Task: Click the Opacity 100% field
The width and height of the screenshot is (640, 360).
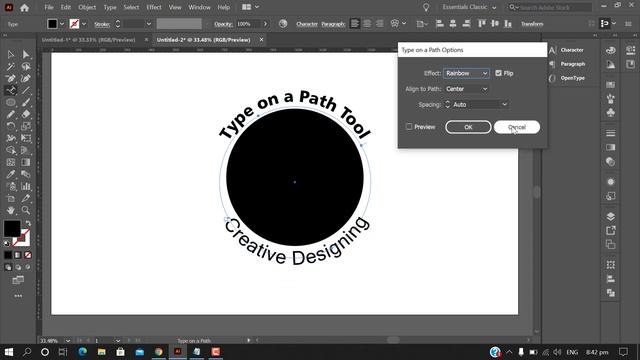Action: 249,24
